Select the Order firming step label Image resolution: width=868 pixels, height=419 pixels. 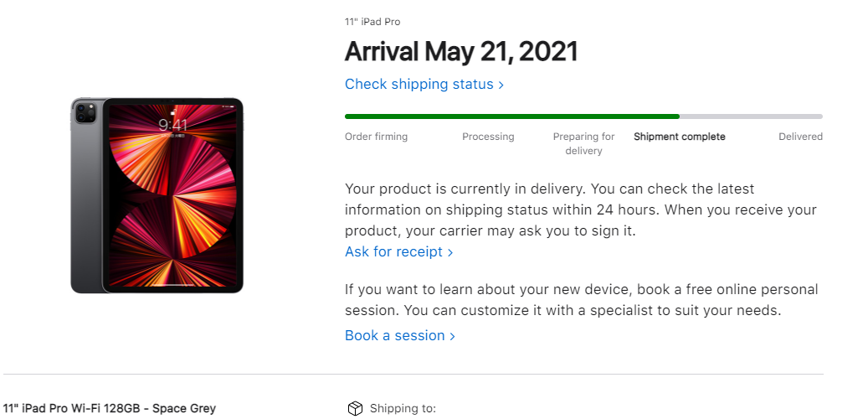click(x=376, y=137)
